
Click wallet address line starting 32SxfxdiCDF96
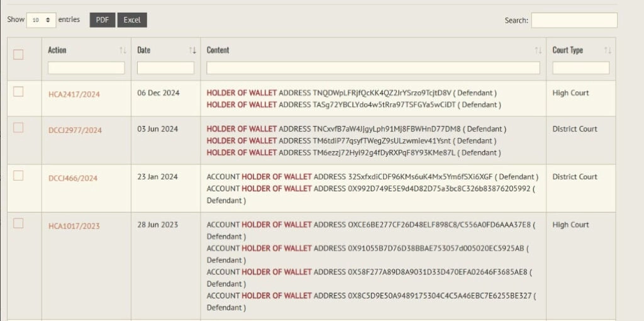click(372, 177)
